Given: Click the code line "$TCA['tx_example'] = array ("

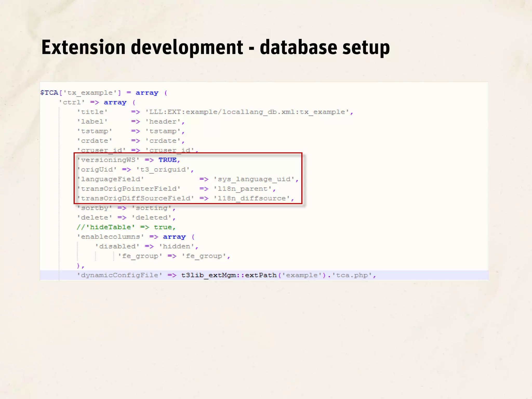Looking at the screenshot, I should tap(104, 93).
